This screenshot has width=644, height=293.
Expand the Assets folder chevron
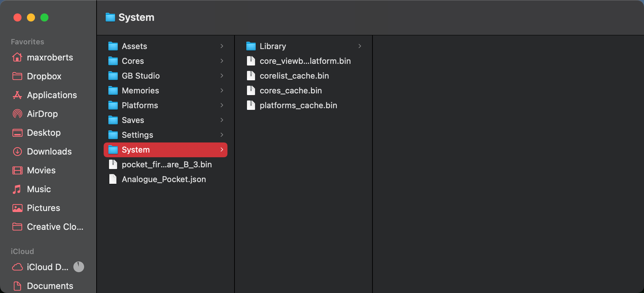tap(222, 46)
